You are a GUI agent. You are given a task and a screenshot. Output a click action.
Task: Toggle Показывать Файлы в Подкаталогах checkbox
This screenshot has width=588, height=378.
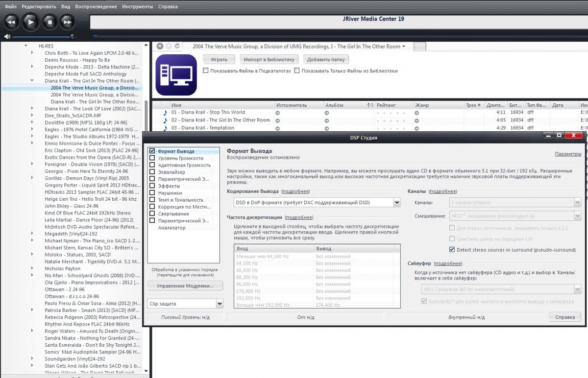tap(206, 71)
